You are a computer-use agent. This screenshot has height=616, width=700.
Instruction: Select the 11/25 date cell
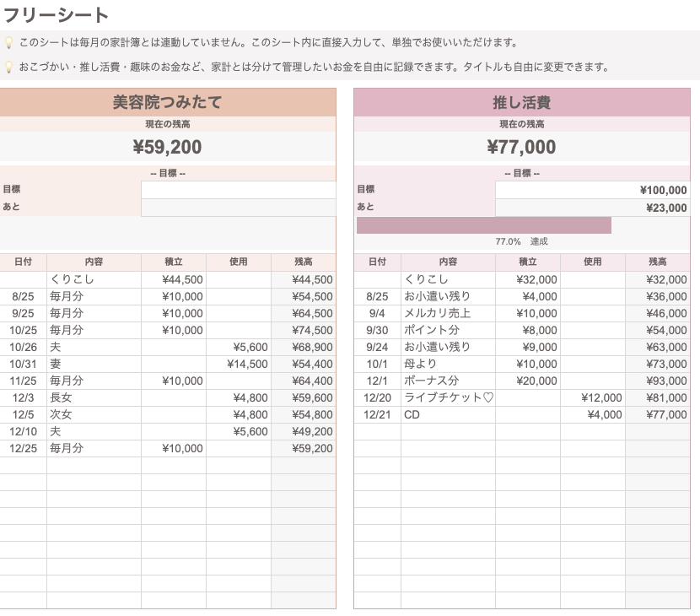tap(24, 381)
